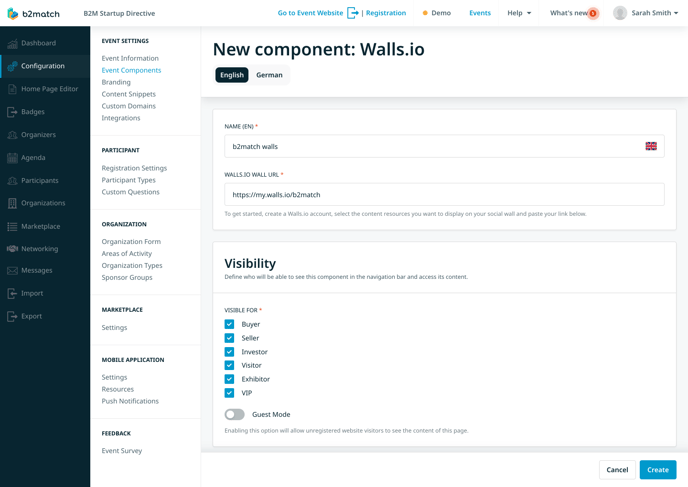Click the Organizations building icon
This screenshot has height=487, width=688.
click(x=12, y=203)
